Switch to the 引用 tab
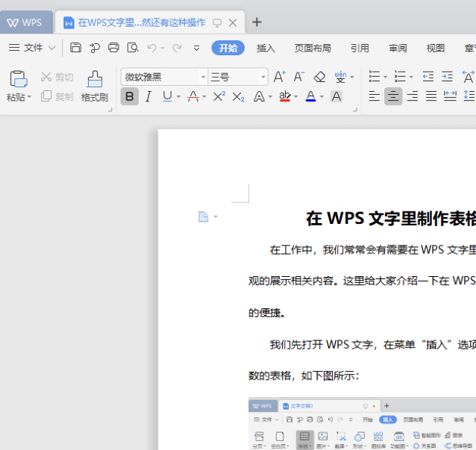The width and height of the screenshot is (476, 450). click(x=360, y=48)
